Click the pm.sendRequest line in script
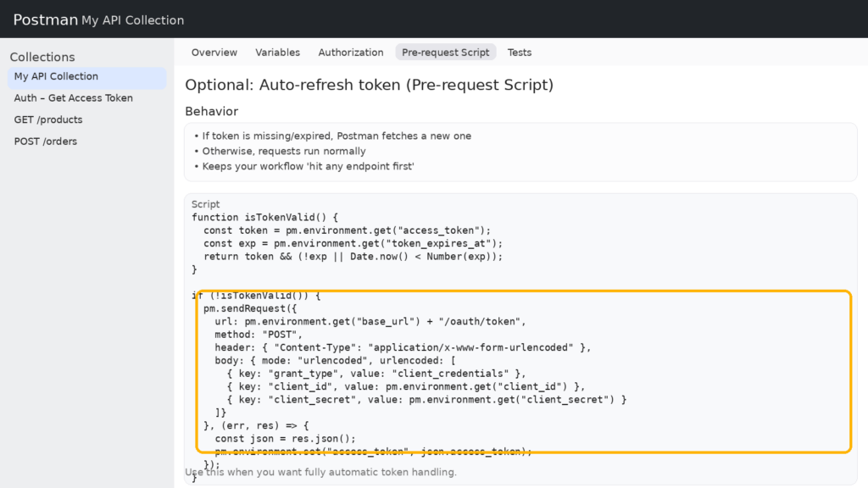 250,309
